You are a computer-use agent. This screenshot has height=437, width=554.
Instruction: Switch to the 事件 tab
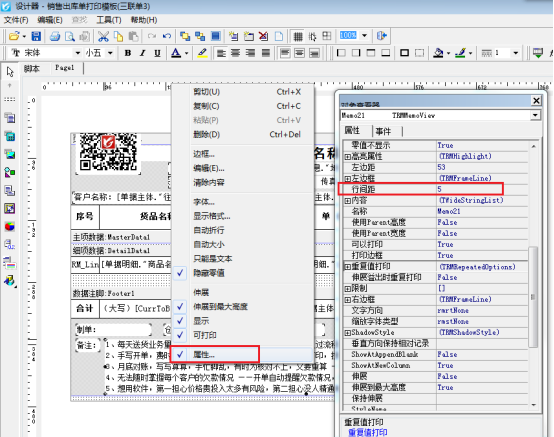[383, 131]
